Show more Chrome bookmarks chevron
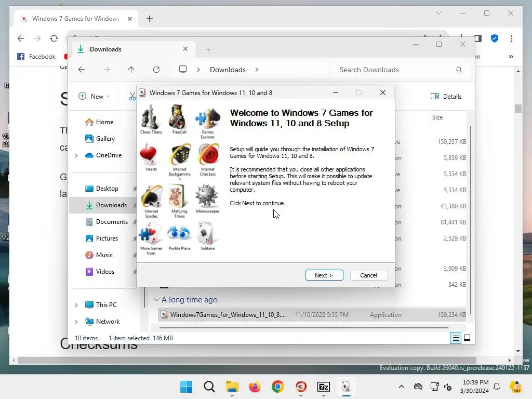This screenshot has height=399, width=532. (511, 57)
